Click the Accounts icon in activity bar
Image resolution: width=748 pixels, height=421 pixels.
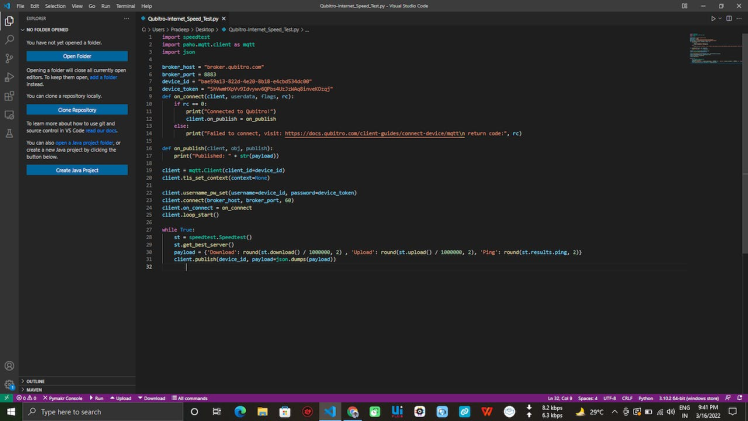9,366
